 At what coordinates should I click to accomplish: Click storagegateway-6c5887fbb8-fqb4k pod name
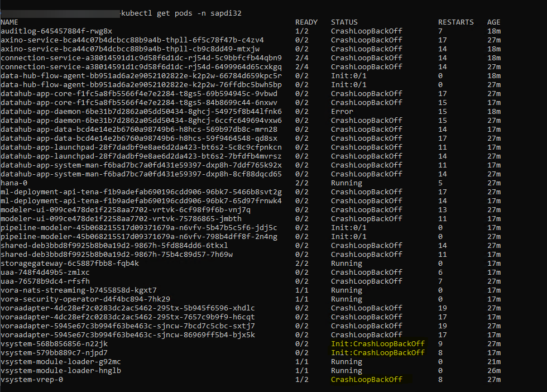point(70,264)
